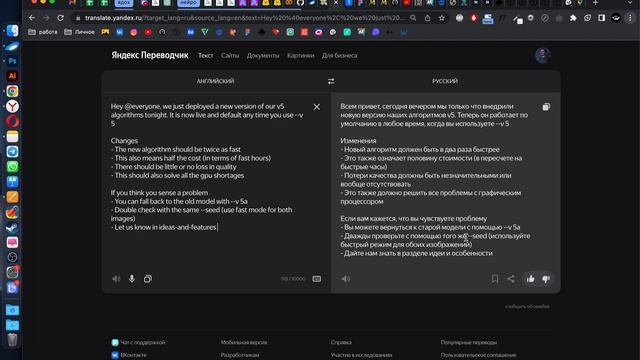640x360 pixels.
Task: Open Yandex Browser from the dock
Action: (x=12, y=106)
